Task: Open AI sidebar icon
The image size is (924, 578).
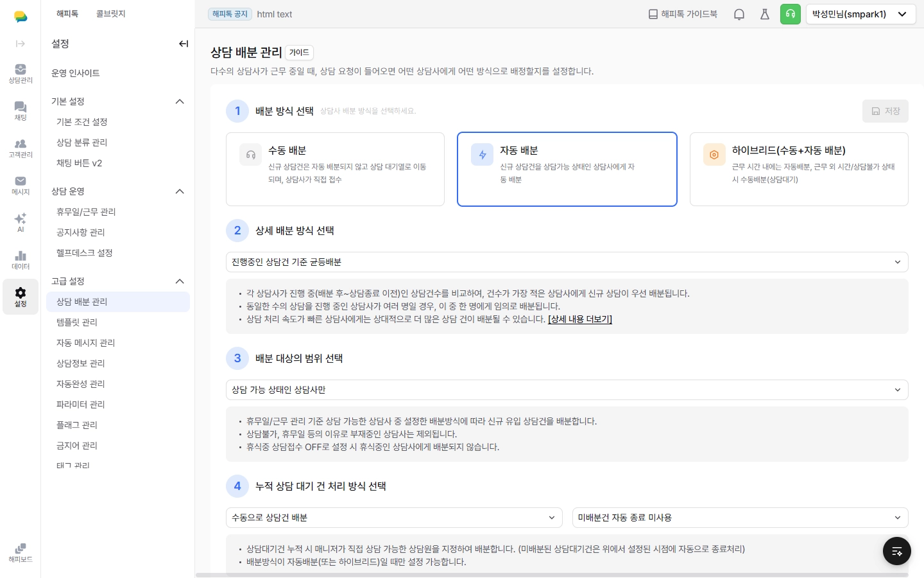Action: tap(21, 223)
